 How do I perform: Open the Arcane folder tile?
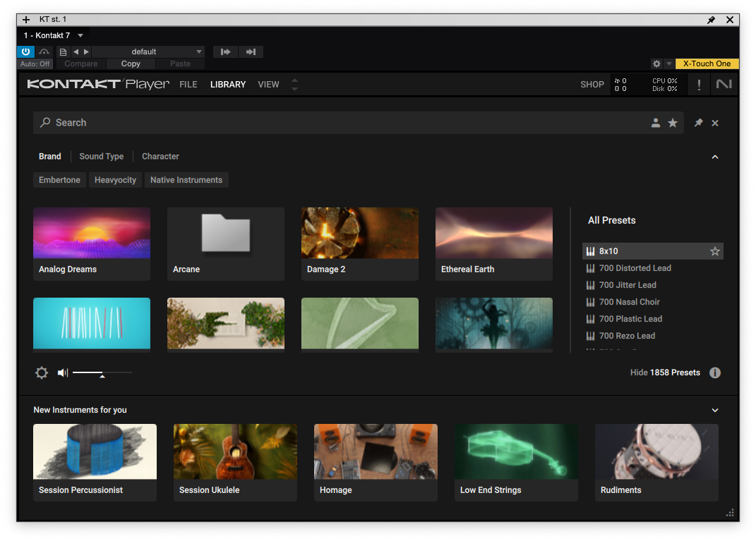(x=226, y=244)
